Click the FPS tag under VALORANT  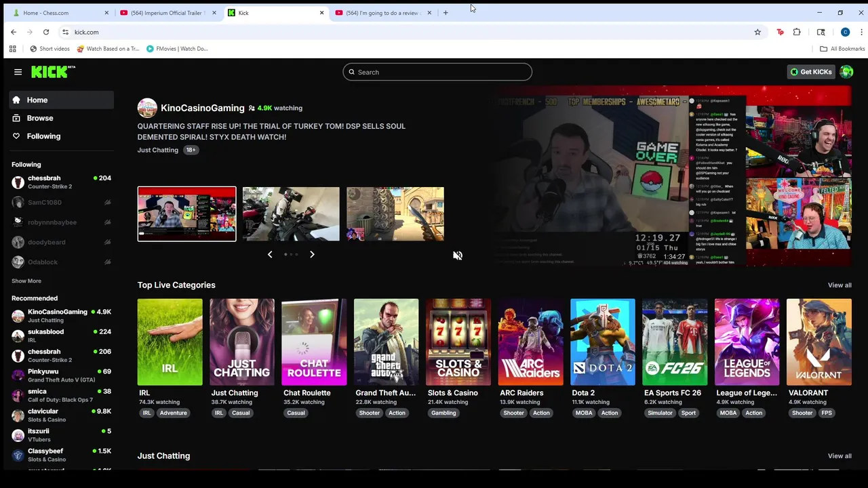point(827,413)
